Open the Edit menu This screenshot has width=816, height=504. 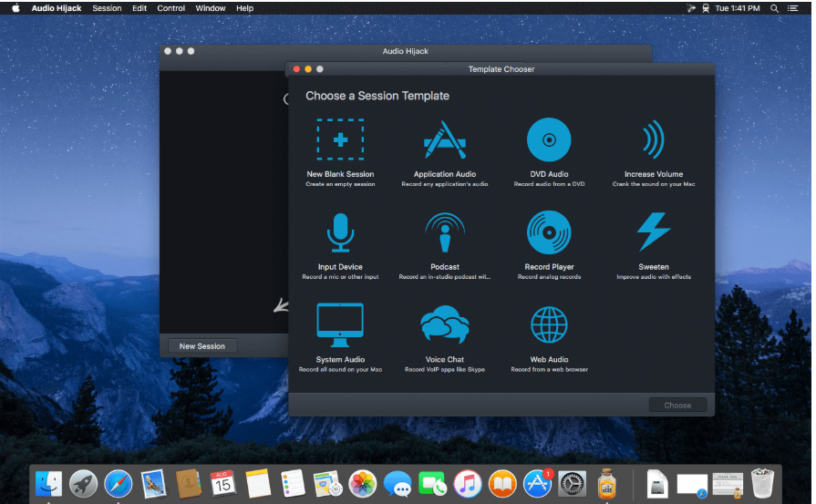click(x=139, y=8)
